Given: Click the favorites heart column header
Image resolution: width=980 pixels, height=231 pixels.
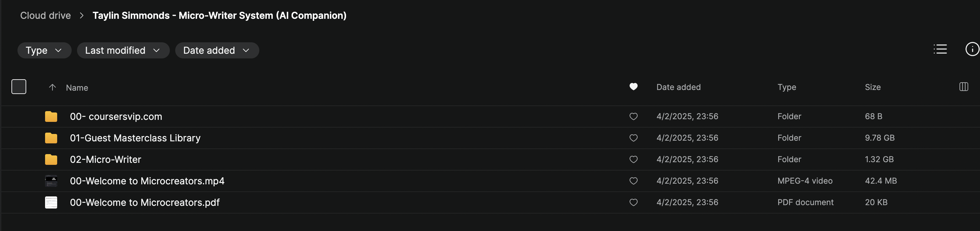Looking at the screenshot, I should 633,87.
